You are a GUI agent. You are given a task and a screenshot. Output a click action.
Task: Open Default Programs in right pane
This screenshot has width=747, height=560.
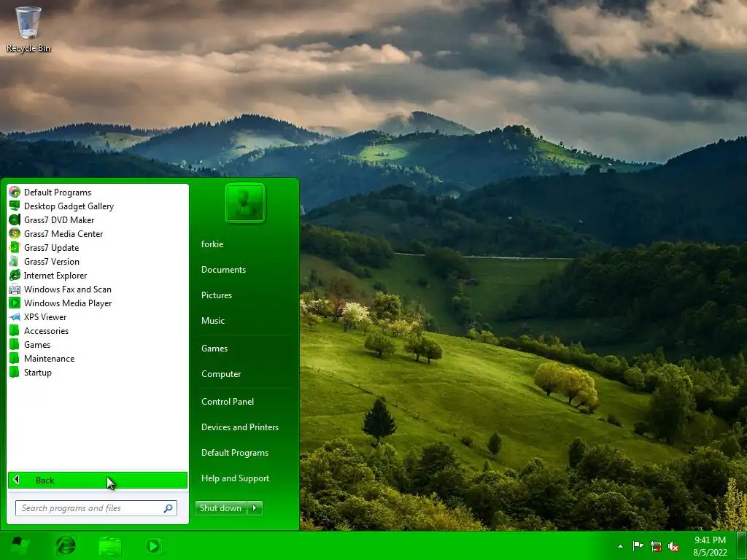click(x=234, y=452)
